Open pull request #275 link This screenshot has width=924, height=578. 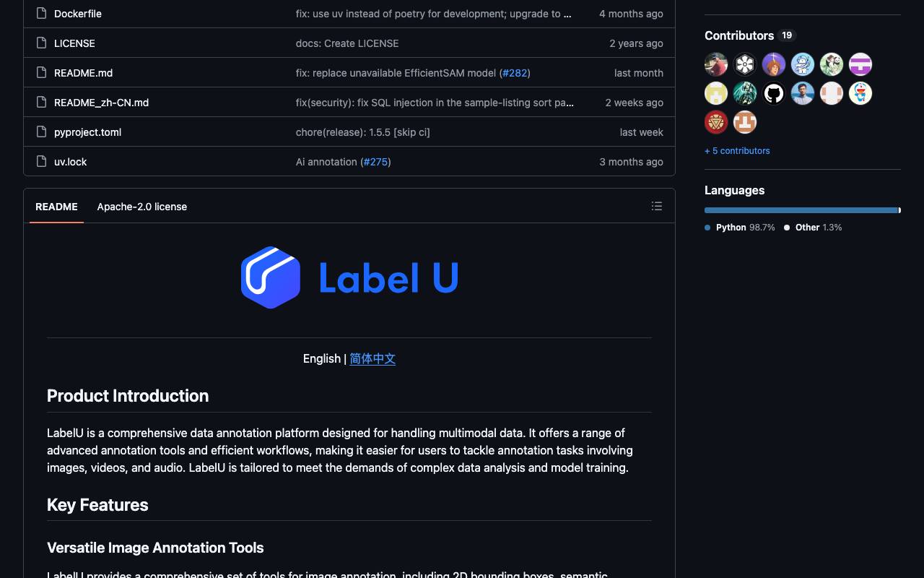click(375, 162)
